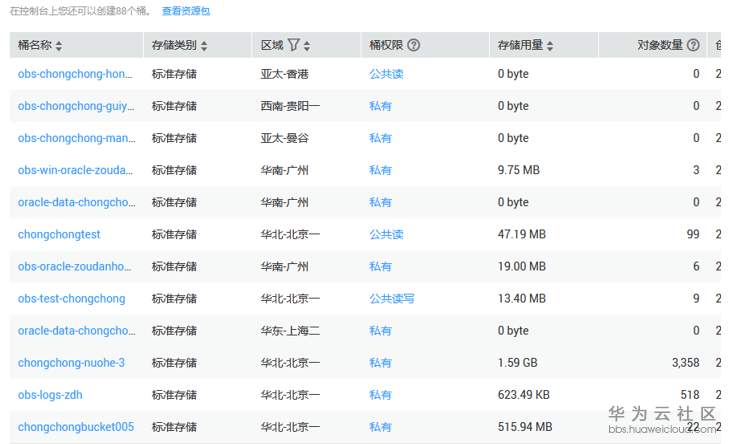
Task: Open the region filter funnel icon
Action: tap(293, 45)
